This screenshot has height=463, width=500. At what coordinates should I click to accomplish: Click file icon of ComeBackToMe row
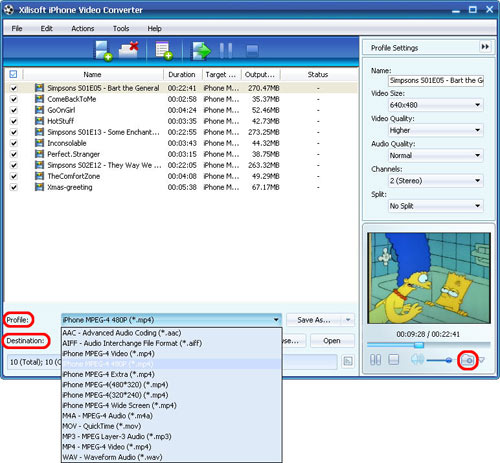point(39,99)
